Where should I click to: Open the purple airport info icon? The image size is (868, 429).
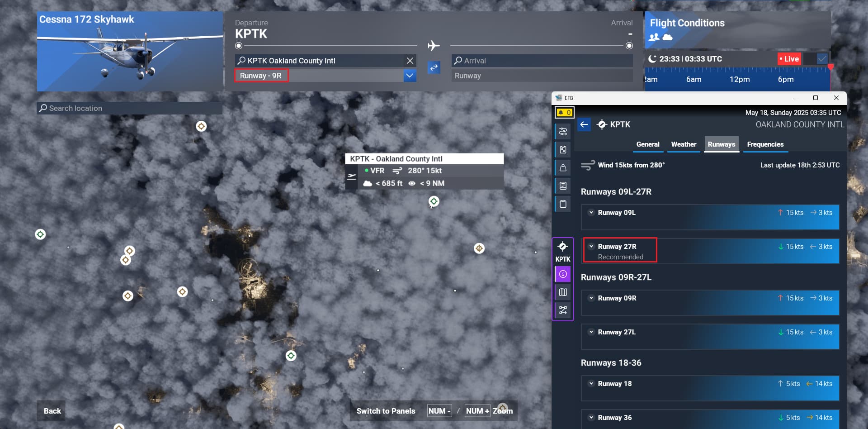(563, 274)
